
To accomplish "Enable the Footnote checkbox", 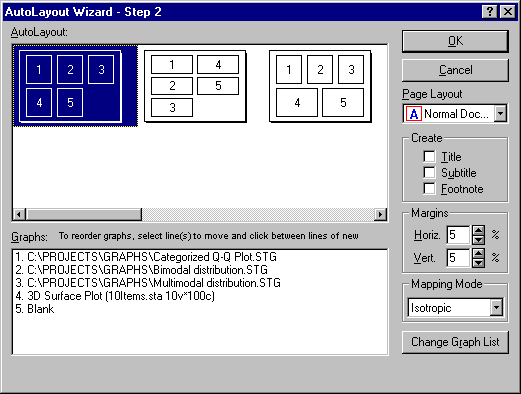I will 429,188.
